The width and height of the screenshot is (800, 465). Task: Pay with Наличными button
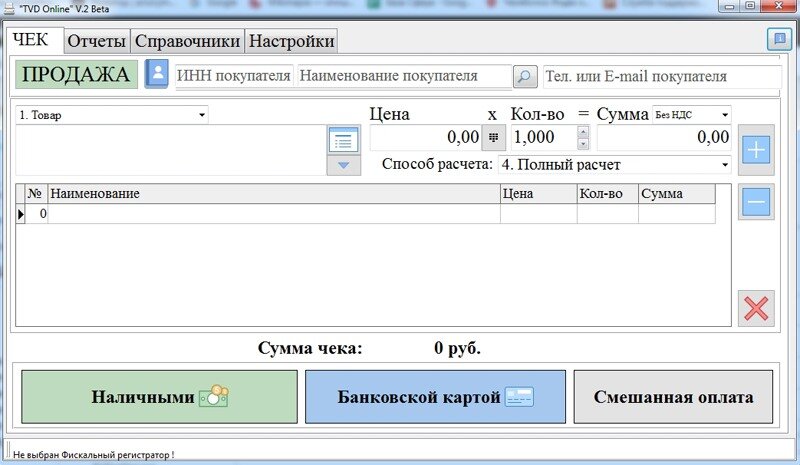click(159, 397)
